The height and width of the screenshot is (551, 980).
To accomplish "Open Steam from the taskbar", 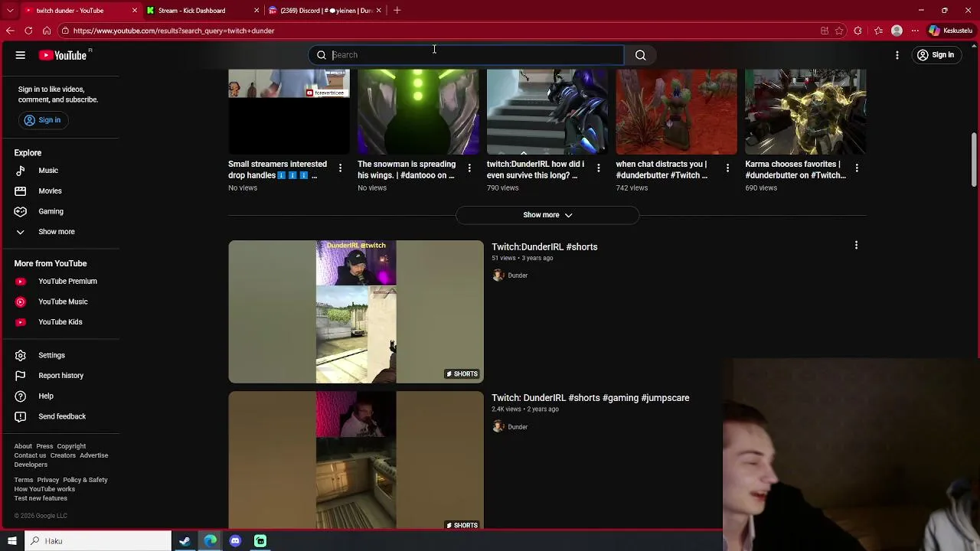I will click(185, 541).
